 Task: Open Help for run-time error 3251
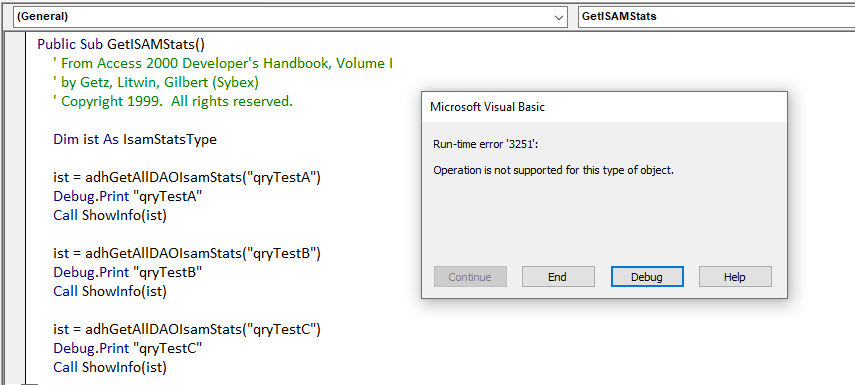735,276
